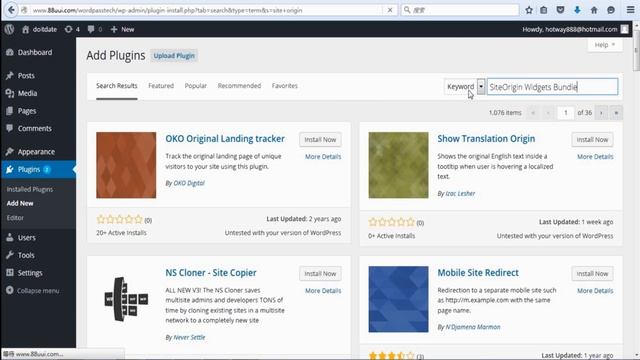The width and height of the screenshot is (640, 360).
Task: Collapse the admin sidebar menu
Action: pyautogui.click(x=33, y=291)
